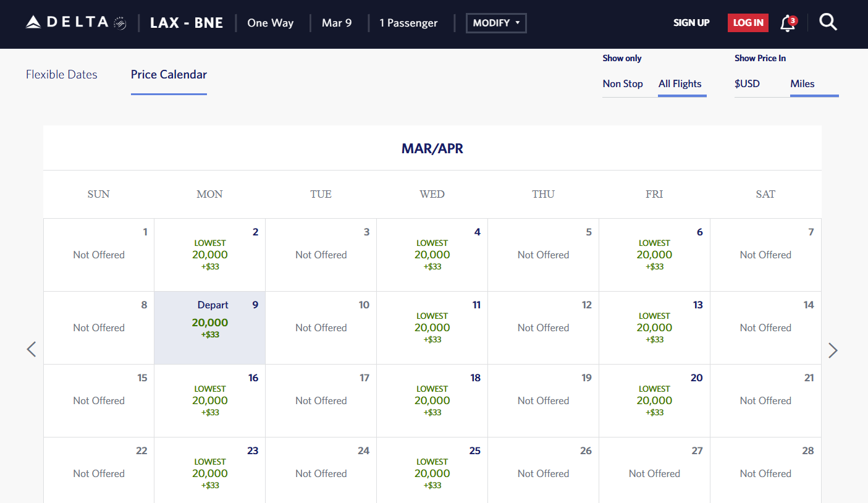This screenshot has width=868, height=503.
Task: Navigate to the next month using right chevron
Action: [x=833, y=350]
